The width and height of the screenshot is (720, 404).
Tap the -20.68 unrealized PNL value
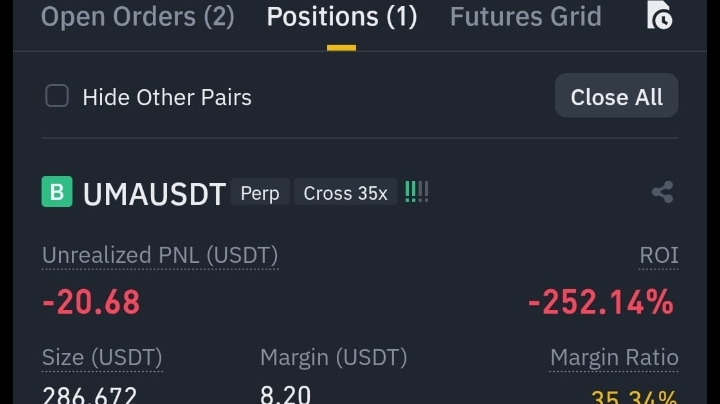click(91, 302)
